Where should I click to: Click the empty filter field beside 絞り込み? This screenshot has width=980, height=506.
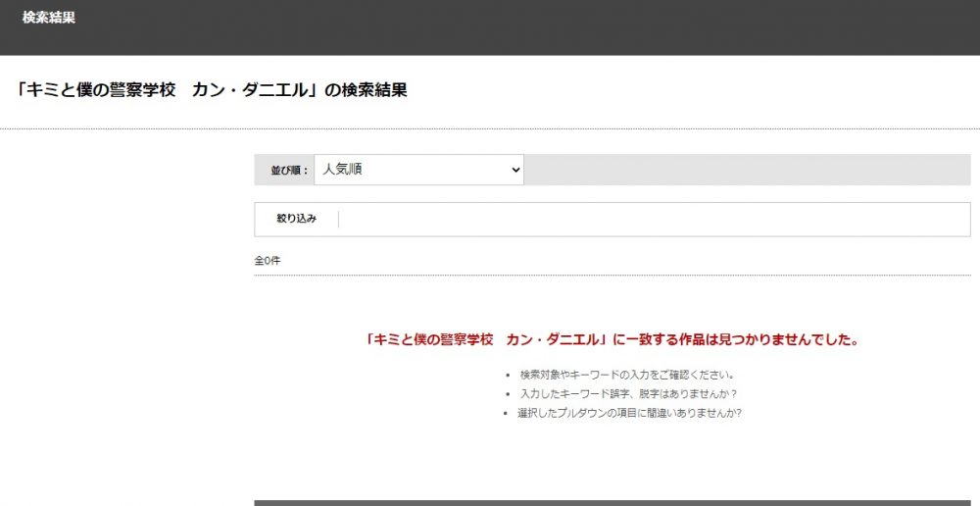tap(654, 220)
